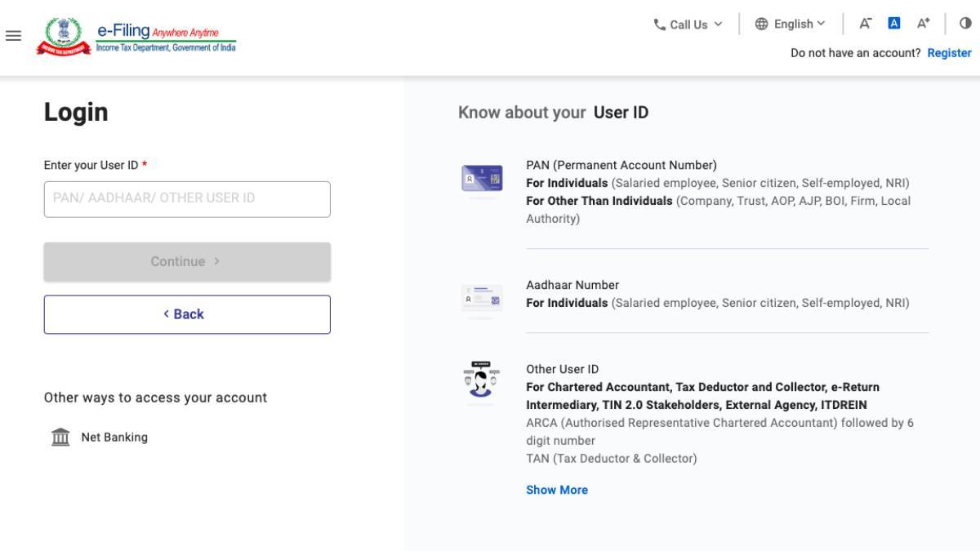Click the Back button
Viewport: 980px width, 551px height.
(x=187, y=314)
